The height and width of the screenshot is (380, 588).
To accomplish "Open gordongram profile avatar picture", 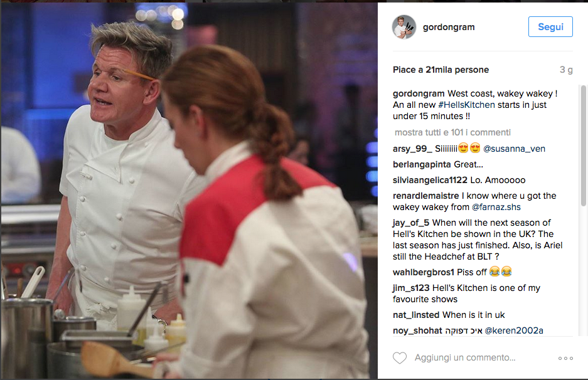I will 404,27.
